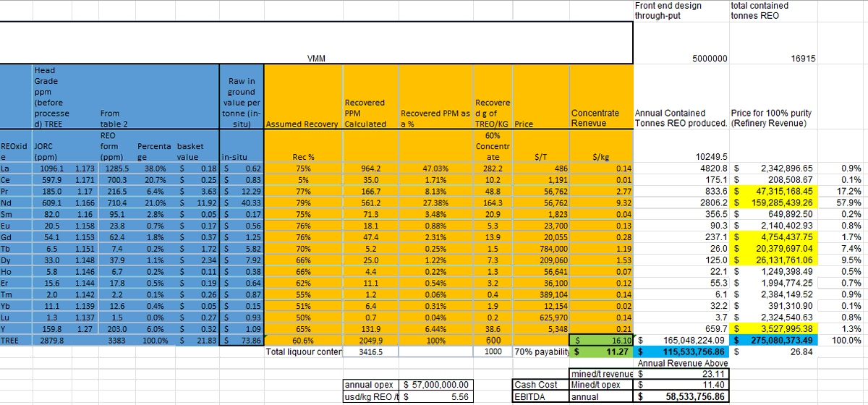Screen dimensions: 868x405
Task: Click the La element row label
Action: [x=7, y=168]
